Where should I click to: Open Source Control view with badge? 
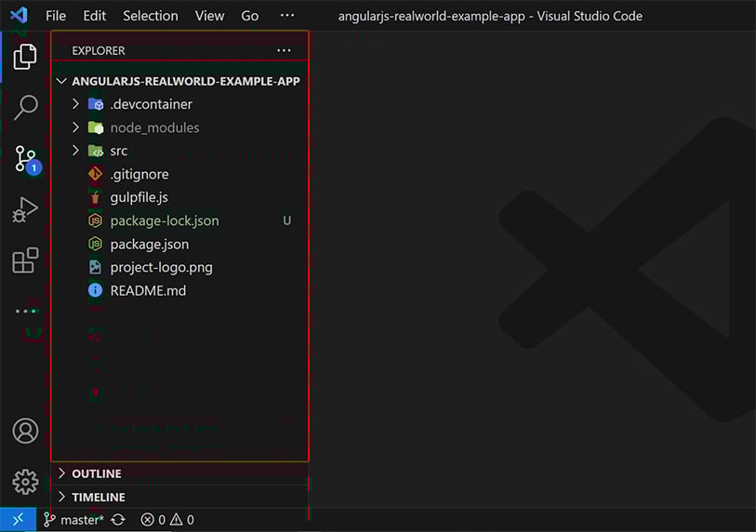tap(25, 159)
